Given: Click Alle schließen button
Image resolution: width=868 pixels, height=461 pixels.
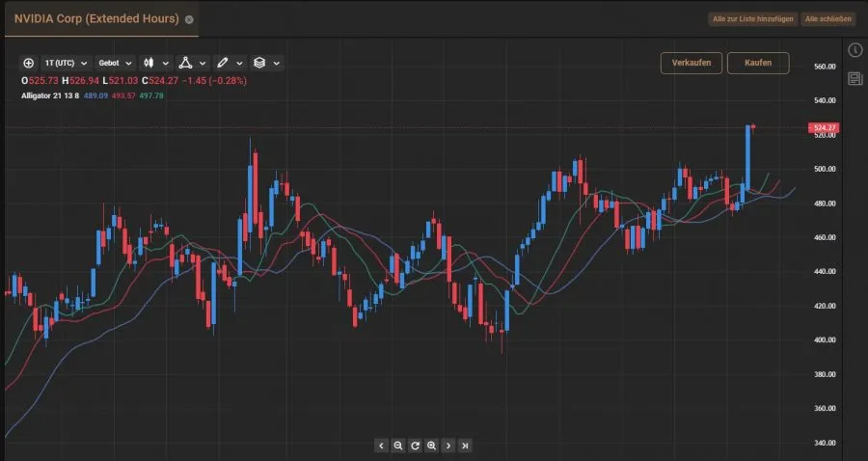Looking at the screenshot, I should point(828,19).
